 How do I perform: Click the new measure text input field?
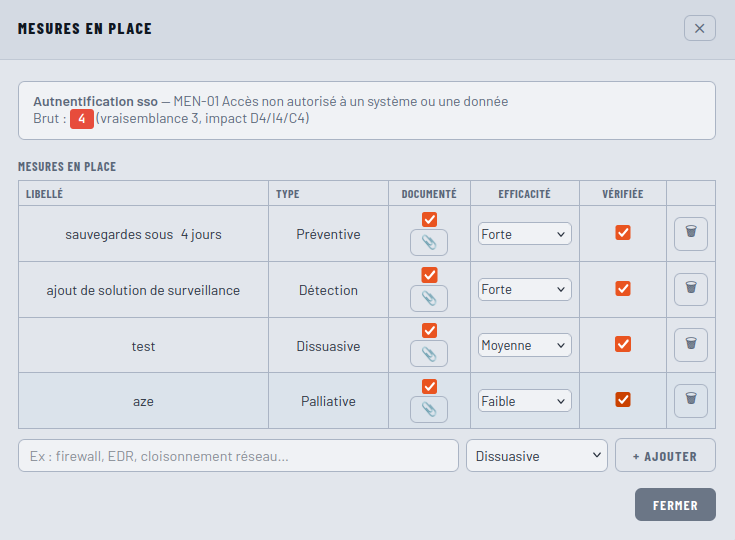point(238,456)
